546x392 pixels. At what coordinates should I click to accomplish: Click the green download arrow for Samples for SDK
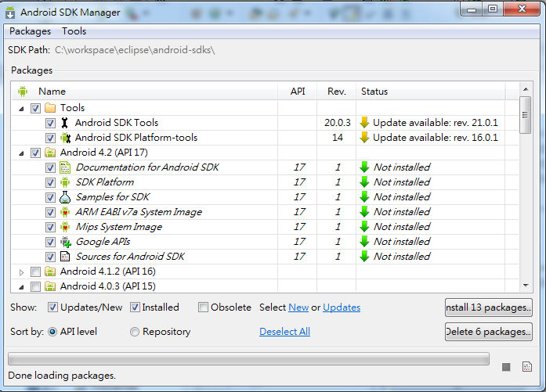coord(364,197)
